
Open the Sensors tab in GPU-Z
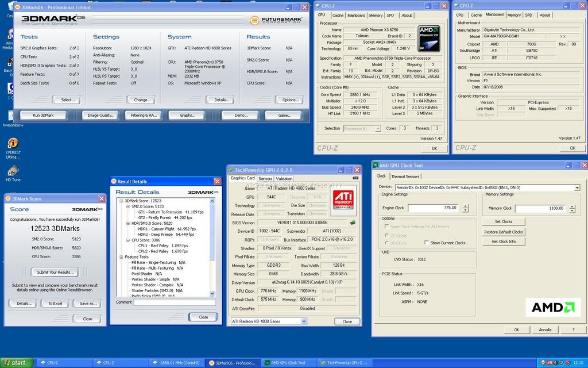265,179
